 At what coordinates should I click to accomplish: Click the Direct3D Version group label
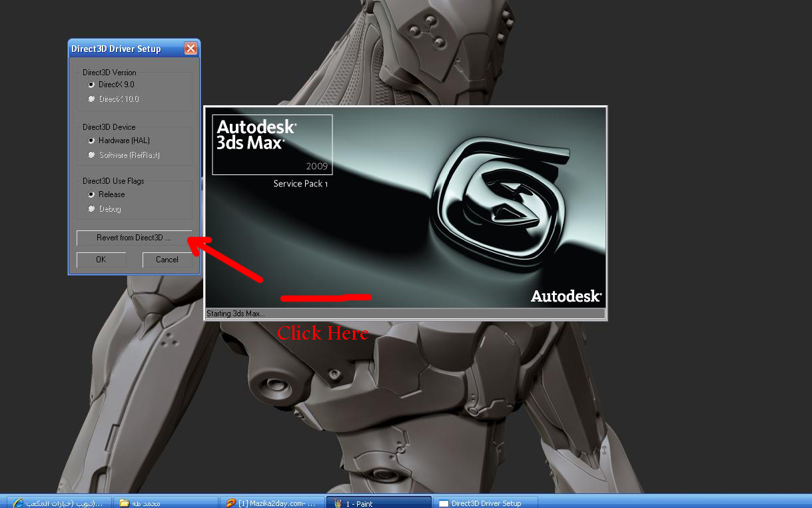(x=109, y=73)
